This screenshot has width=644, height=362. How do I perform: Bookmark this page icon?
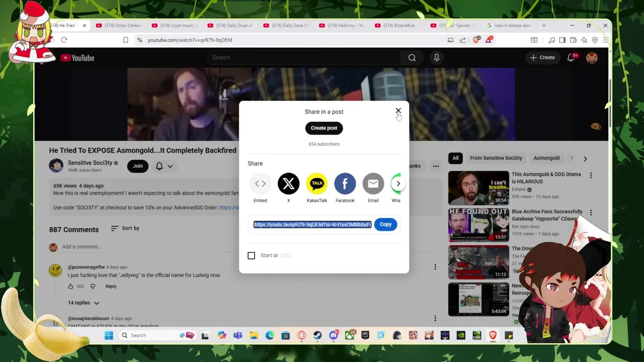[126, 40]
